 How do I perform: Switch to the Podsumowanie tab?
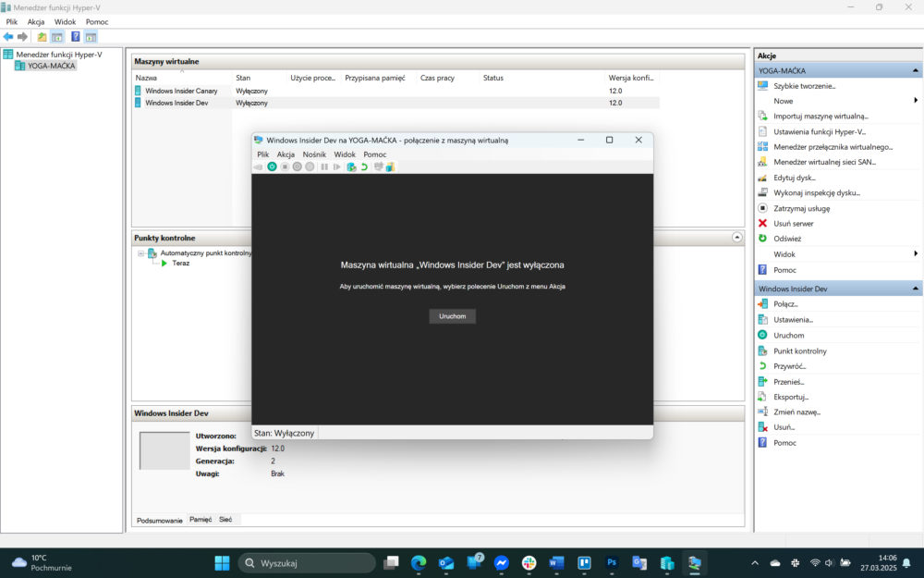pyautogui.click(x=160, y=520)
